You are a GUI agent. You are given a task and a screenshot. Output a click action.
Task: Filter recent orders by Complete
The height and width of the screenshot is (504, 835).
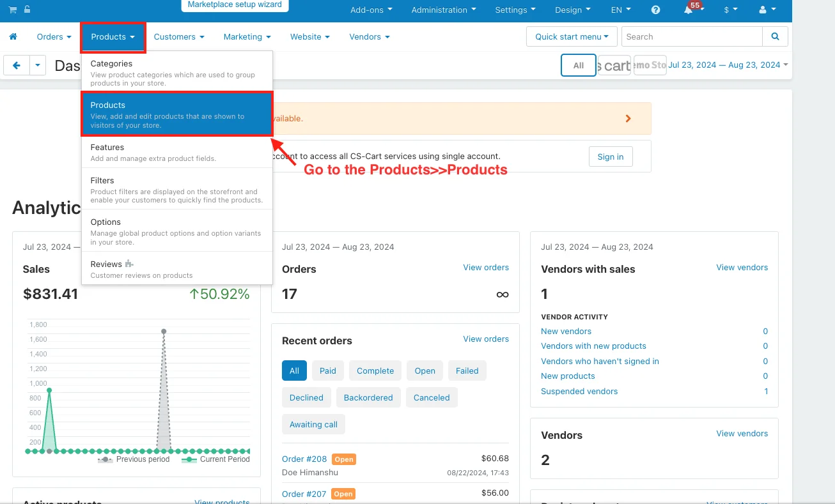coord(375,370)
